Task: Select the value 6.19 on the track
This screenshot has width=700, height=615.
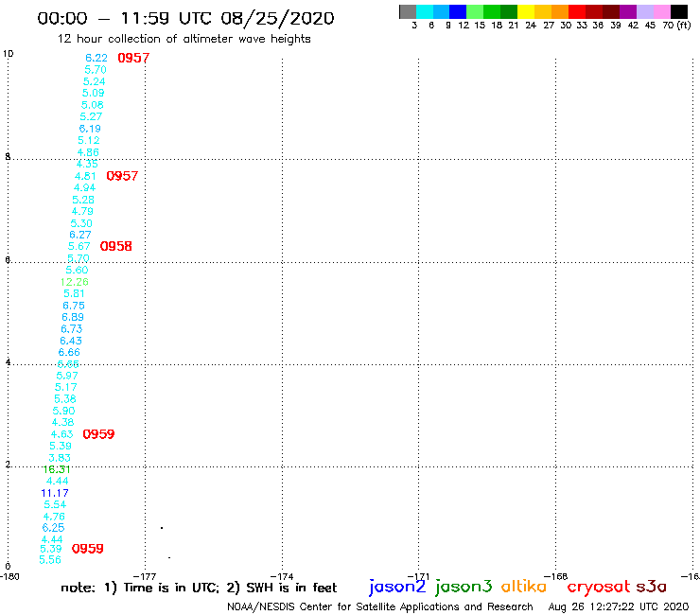Action: tap(90, 129)
